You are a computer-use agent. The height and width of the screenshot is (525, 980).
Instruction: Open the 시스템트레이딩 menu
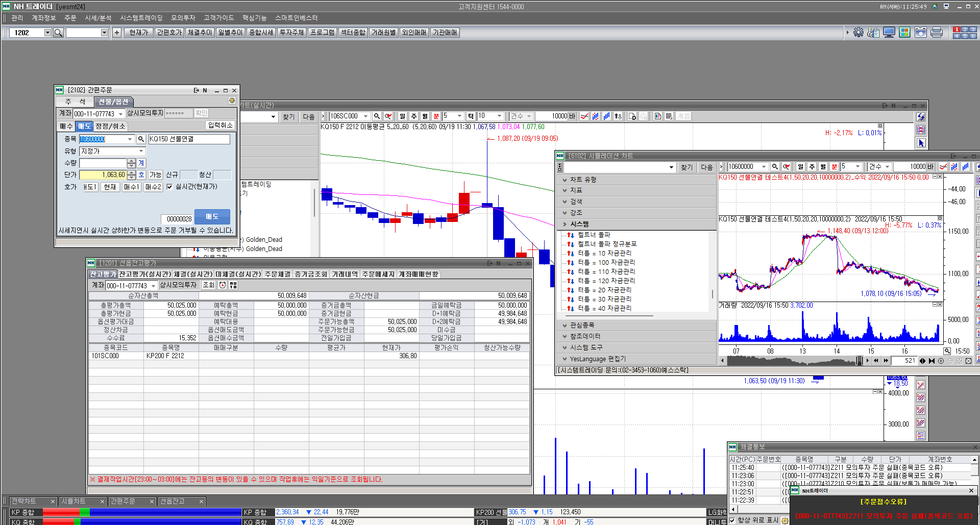141,18
